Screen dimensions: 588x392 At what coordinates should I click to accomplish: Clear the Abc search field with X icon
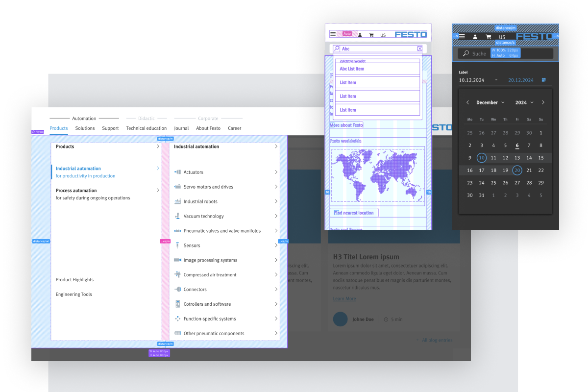[419, 49]
